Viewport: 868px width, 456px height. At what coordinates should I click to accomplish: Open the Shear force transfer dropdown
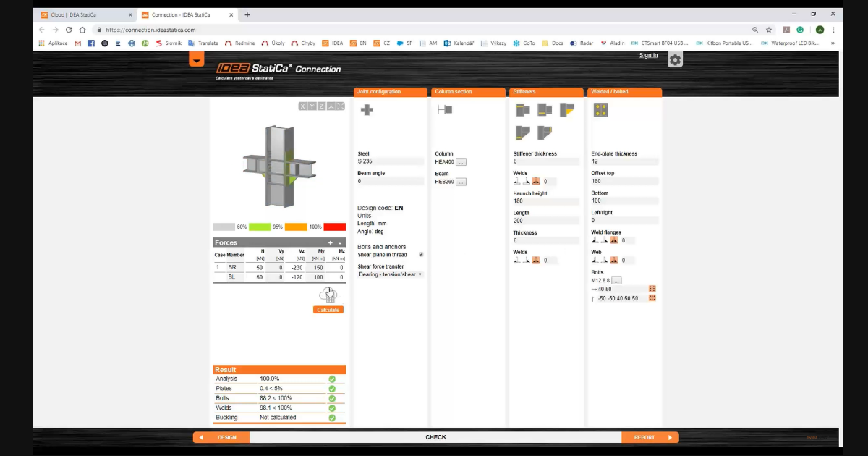coord(391,274)
